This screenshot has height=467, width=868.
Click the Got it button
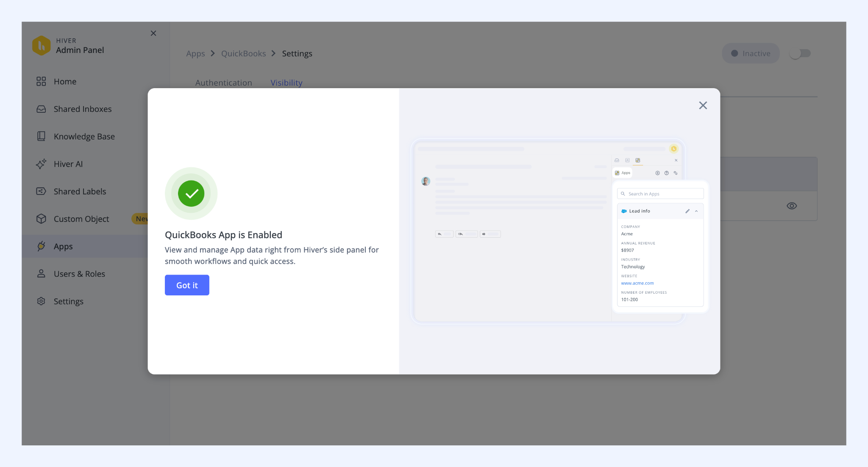(x=187, y=285)
